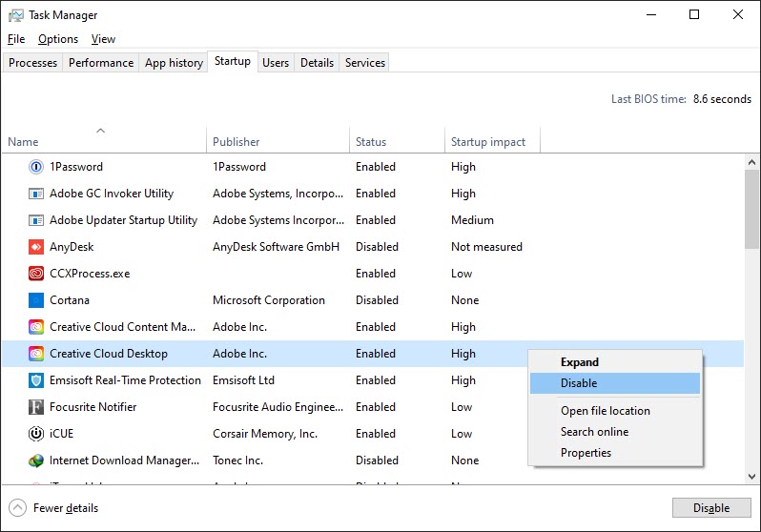
Task: Open the File menu
Action: point(16,39)
